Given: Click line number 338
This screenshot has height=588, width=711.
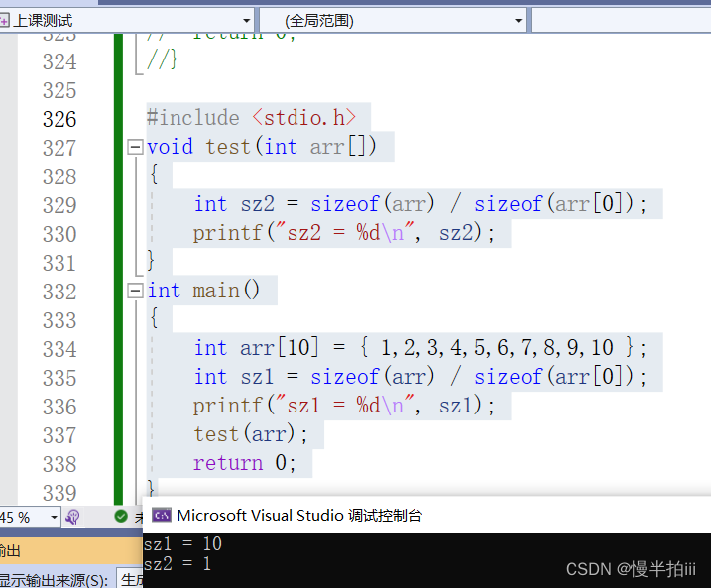Looking at the screenshot, I should coord(59,464).
